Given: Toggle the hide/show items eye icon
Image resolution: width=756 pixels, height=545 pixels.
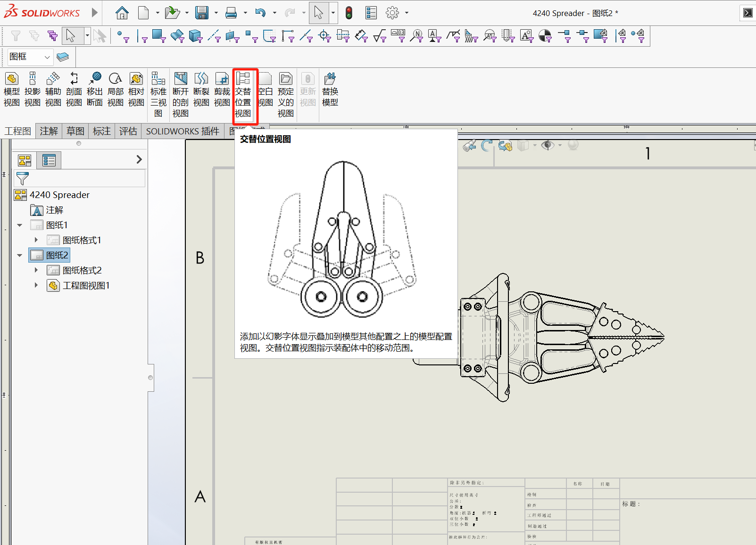Looking at the screenshot, I should point(548,145).
